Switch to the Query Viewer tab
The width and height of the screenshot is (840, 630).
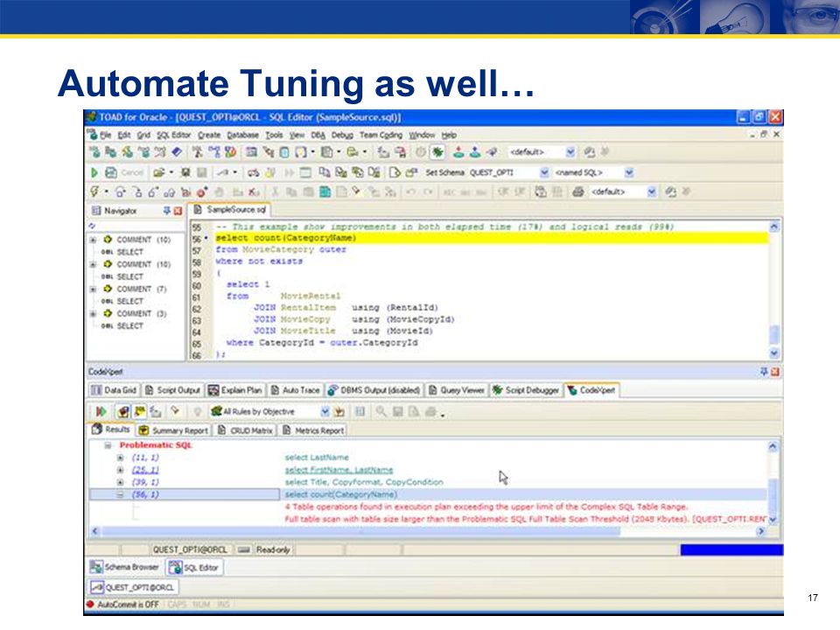tap(457, 390)
